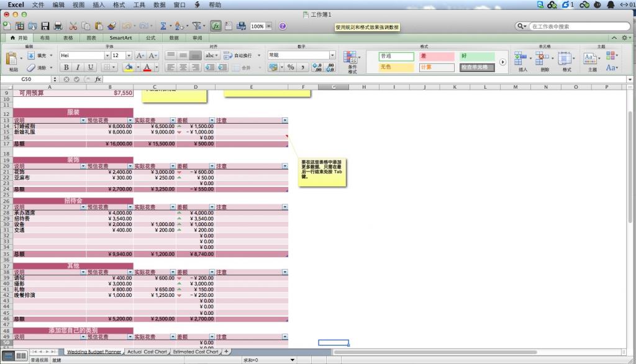Switch to the SmartArt ribbon tab

coord(120,38)
